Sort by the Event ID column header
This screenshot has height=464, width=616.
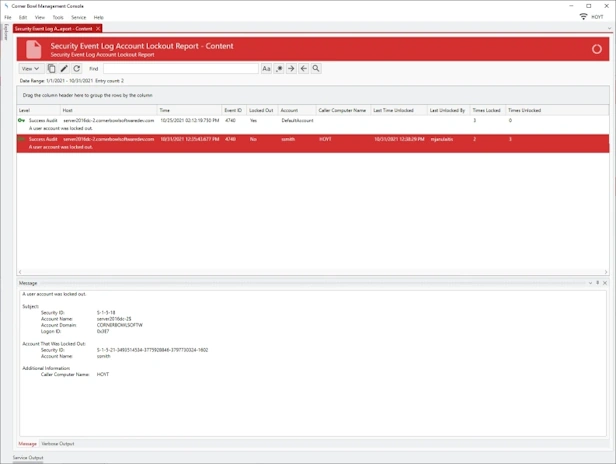coord(233,110)
